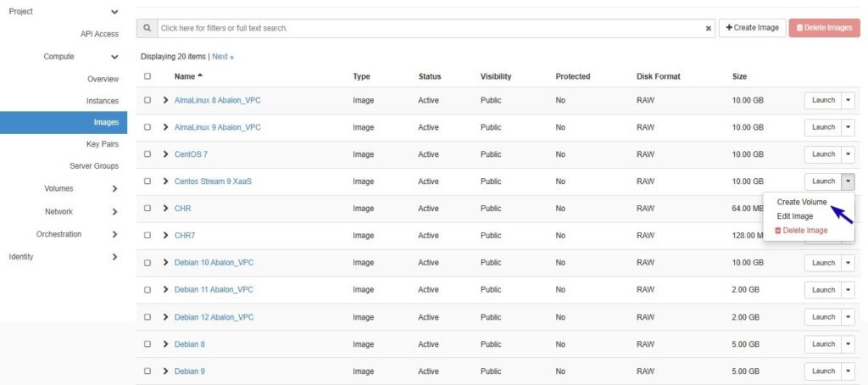The image size is (868, 385).
Task: Sort by the Name column arrow
Action: pyautogui.click(x=200, y=75)
